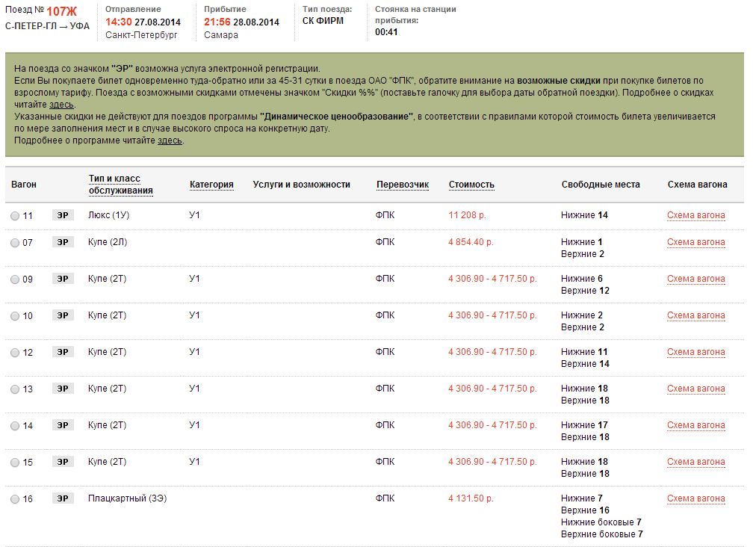Image resolution: width=756 pixels, height=547 pixels.
Task: Pick wagon 15 radio option
Action: pyautogui.click(x=15, y=463)
